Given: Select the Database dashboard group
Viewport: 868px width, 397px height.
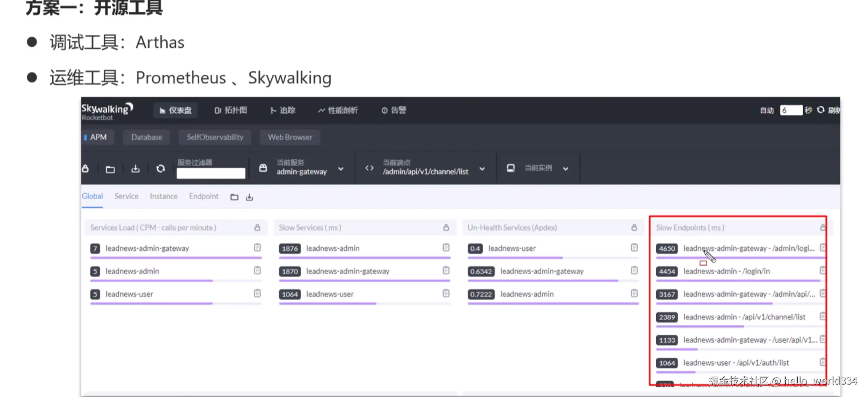Looking at the screenshot, I should pos(147,137).
